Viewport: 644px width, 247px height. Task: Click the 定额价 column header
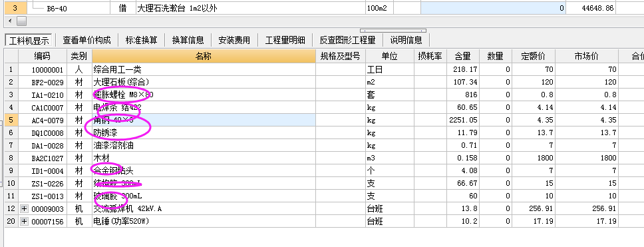[x=534, y=57]
